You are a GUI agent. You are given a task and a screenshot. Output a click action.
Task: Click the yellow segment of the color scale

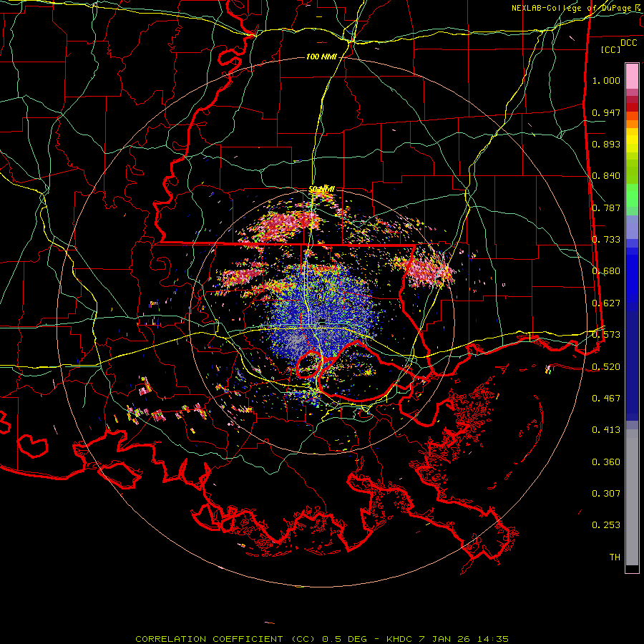632,140
